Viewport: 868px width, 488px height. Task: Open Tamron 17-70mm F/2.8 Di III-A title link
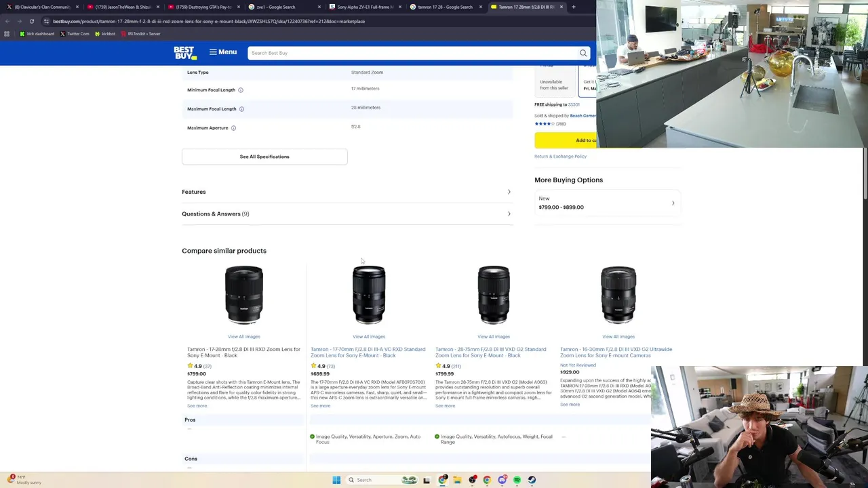point(368,352)
